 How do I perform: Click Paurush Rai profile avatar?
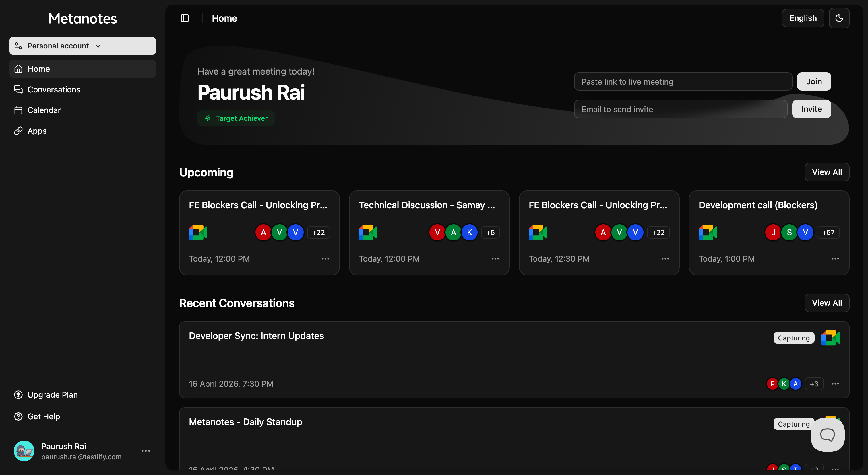24,451
